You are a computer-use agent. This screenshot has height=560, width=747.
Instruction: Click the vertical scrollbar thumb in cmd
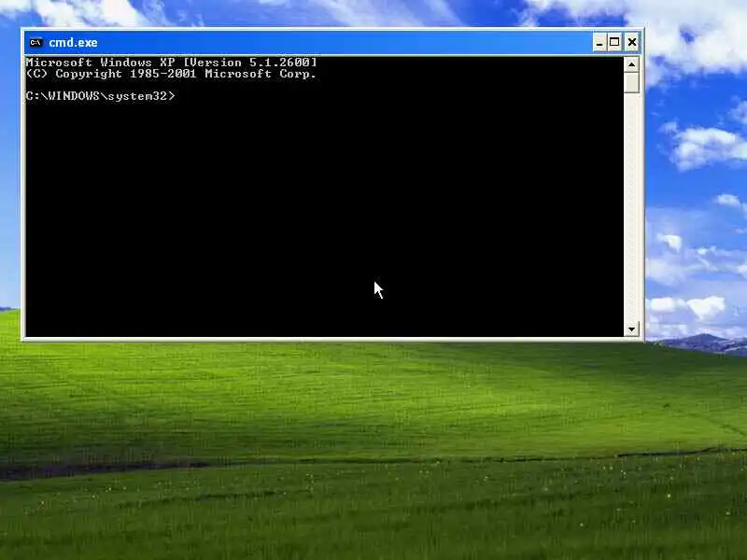[x=632, y=82]
